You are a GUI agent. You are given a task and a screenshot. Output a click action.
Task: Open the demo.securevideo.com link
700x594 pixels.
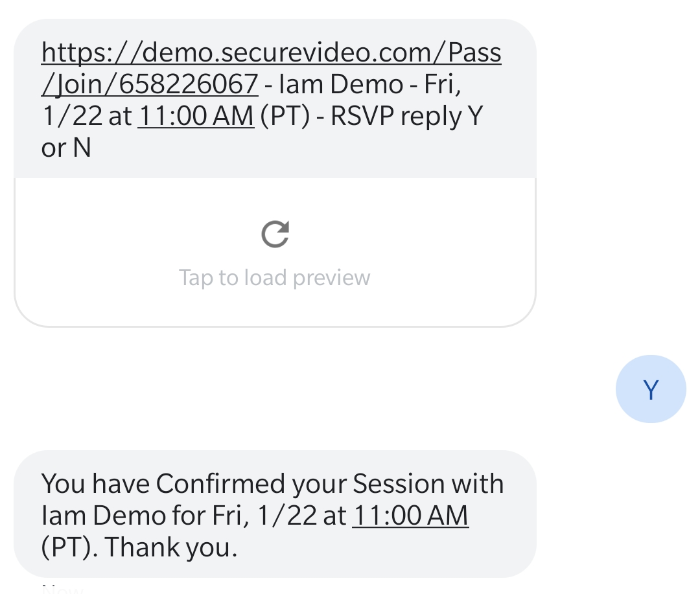[271, 52]
